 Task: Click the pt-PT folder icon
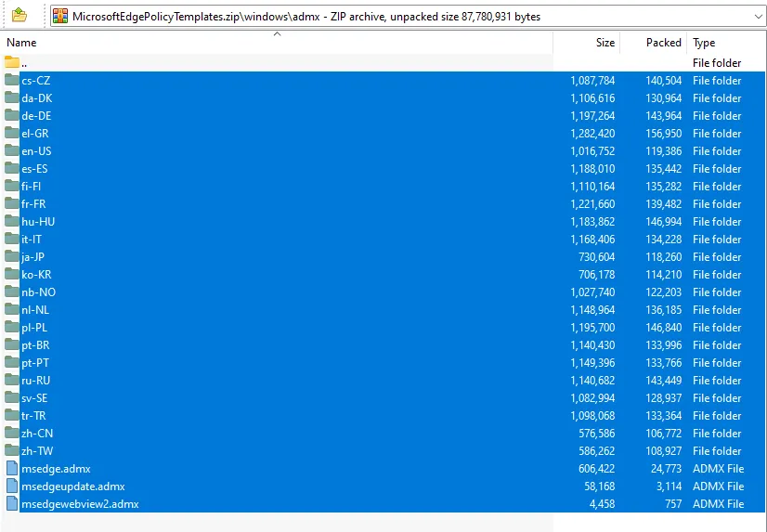tap(12, 362)
